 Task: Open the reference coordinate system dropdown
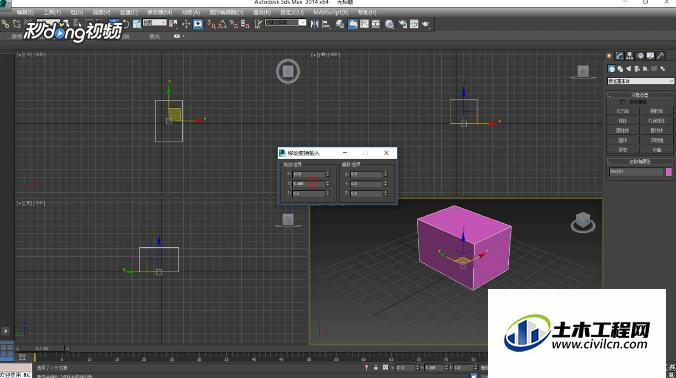[155, 23]
